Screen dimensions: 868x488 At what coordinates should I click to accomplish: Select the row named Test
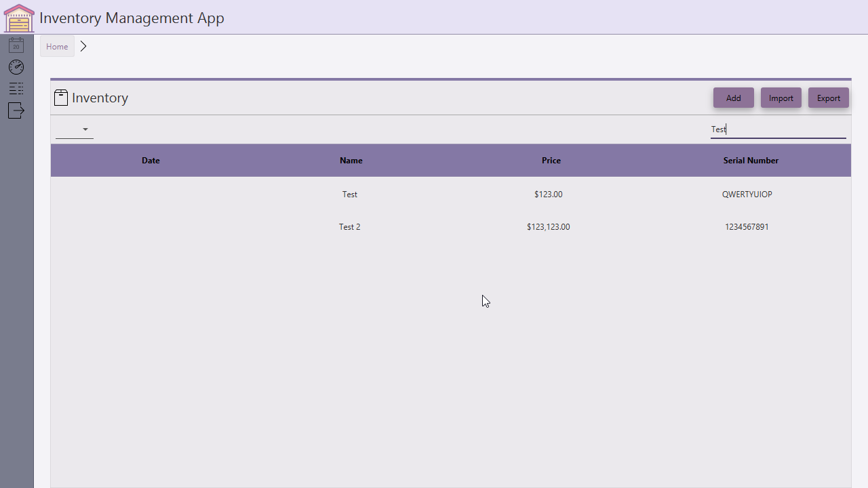[451, 194]
